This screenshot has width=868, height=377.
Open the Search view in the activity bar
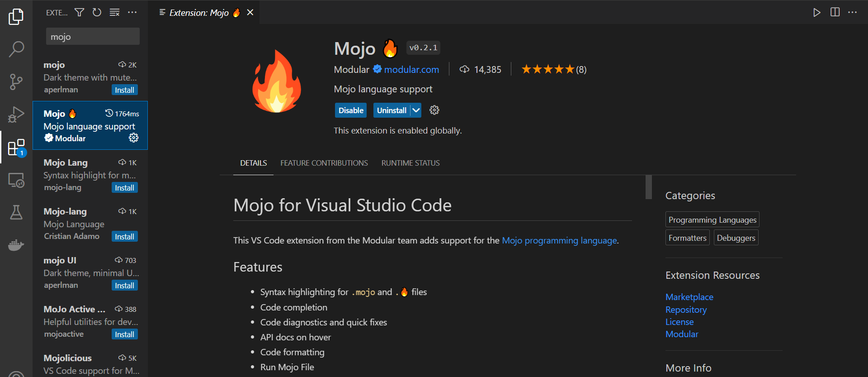(x=16, y=49)
